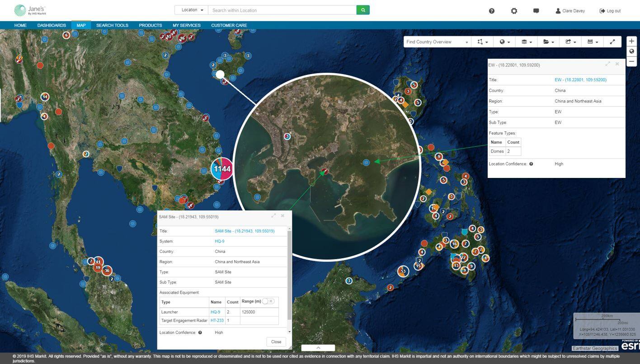Image resolution: width=640 pixels, height=364 pixels.
Task: Click the globe default extent button below zoom-in
Action: point(631,51)
